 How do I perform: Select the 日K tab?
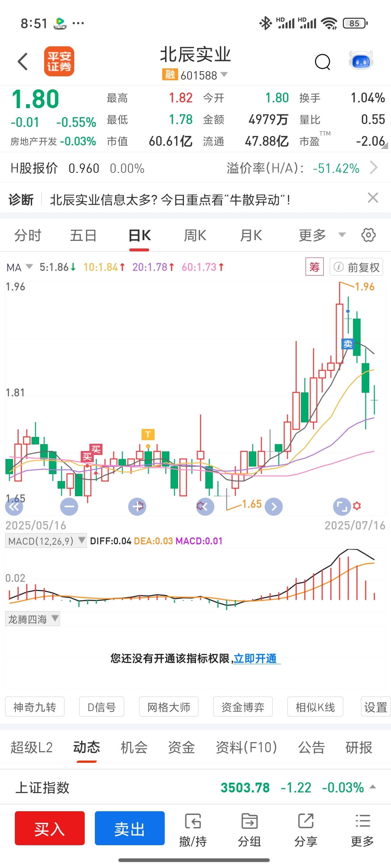139,235
